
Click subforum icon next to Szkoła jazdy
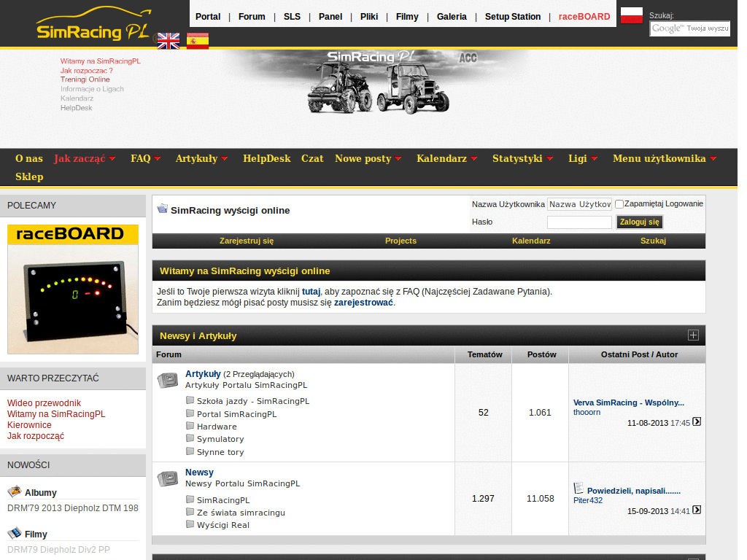pos(190,400)
